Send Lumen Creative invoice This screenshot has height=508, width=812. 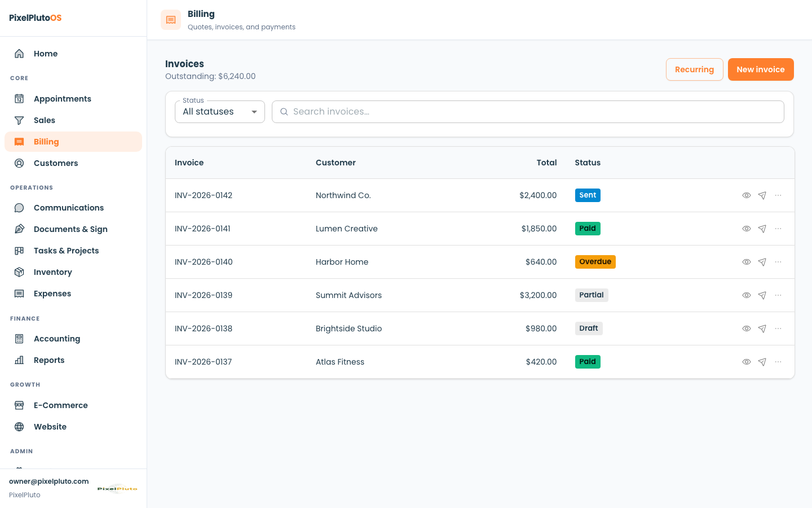point(762,229)
